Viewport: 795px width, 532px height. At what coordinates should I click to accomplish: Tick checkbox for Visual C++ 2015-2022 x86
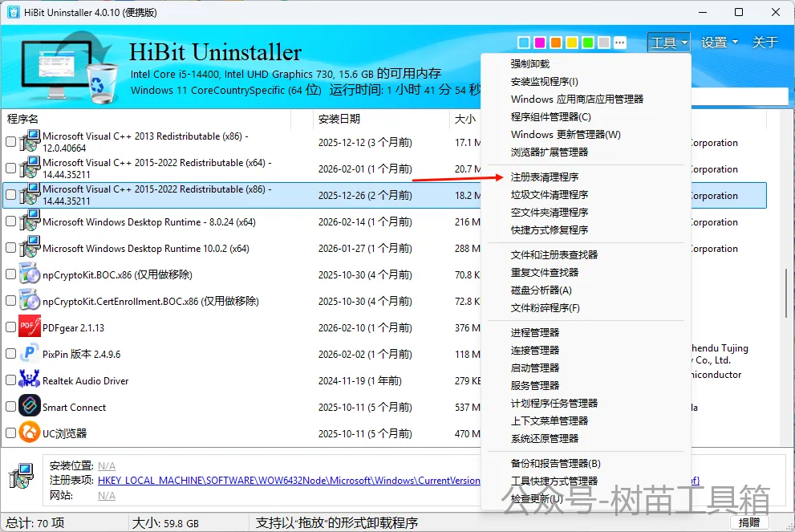(10, 195)
